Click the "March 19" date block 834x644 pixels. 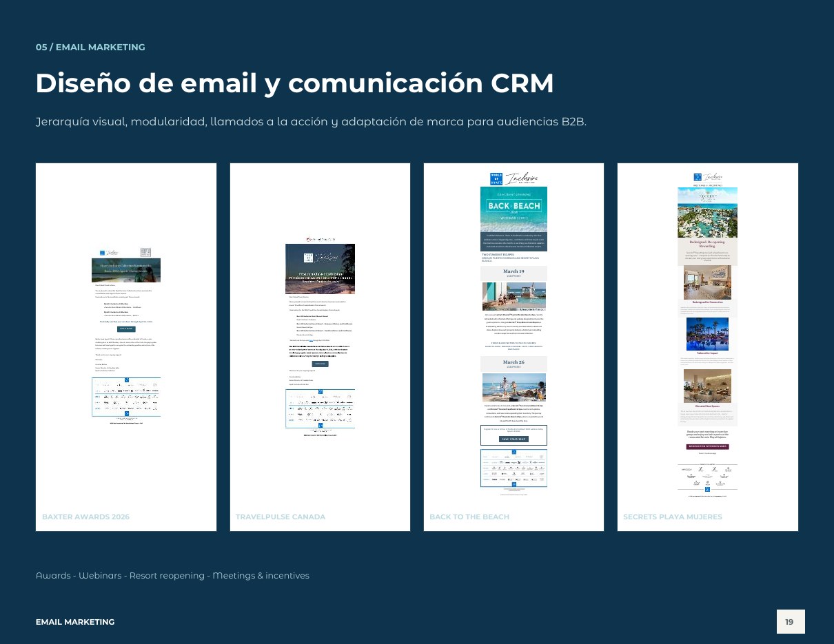click(x=513, y=273)
